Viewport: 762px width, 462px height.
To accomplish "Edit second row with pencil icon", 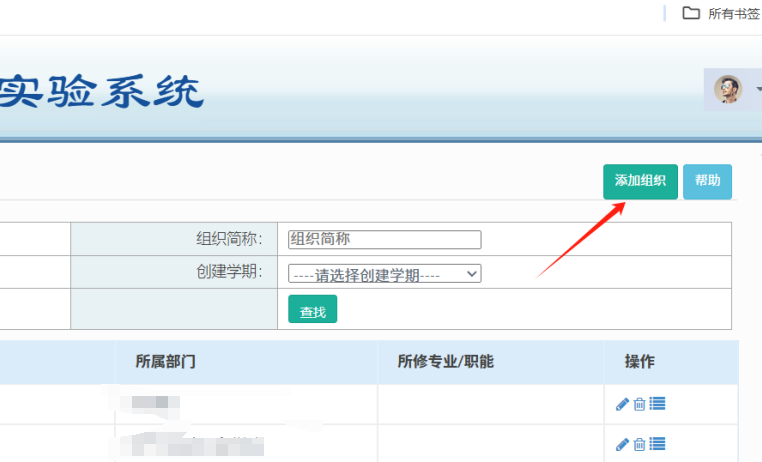I will pyautogui.click(x=622, y=445).
